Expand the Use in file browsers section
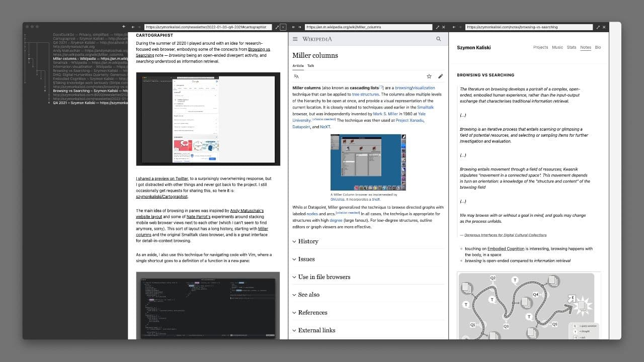This screenshot has height=362, width=644. (368, 277)
